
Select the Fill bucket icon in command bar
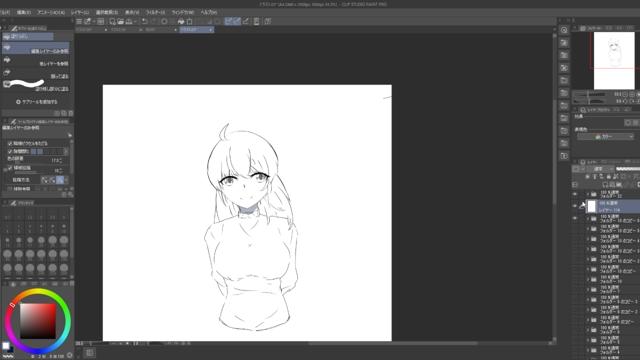pyautogui.click(x=181, y=21)
